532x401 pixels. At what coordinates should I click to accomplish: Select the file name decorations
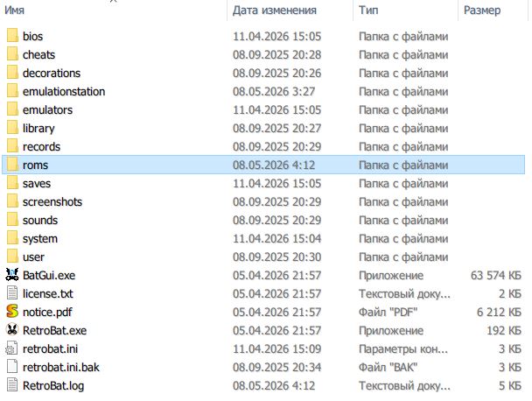point(52,73)
